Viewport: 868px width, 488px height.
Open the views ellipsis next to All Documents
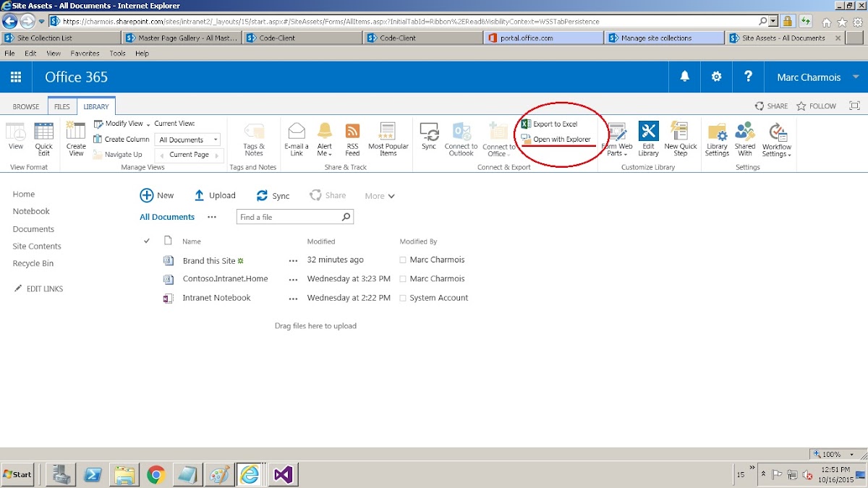click(x=212, y=217)
